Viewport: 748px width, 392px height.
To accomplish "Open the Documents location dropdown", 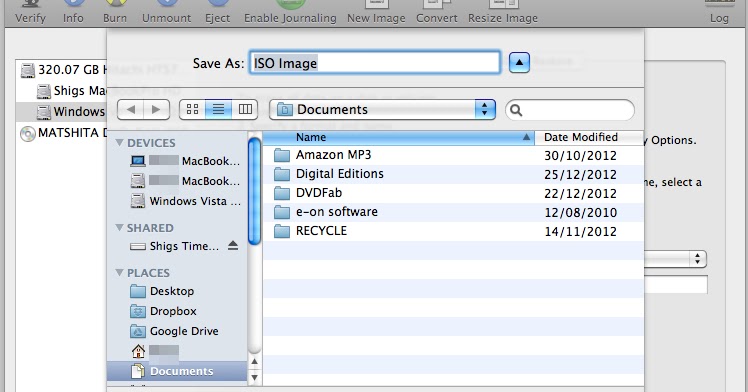I will coord(383,110).
